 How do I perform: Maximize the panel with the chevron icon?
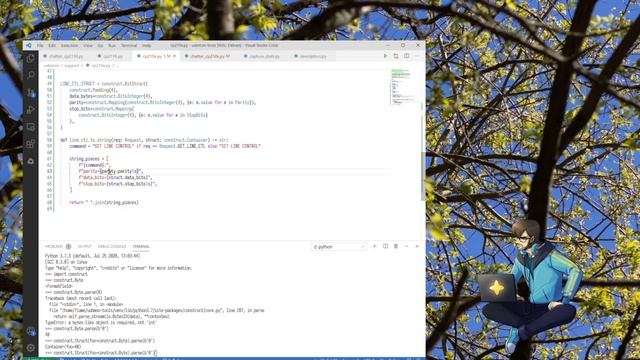[406, 247]
